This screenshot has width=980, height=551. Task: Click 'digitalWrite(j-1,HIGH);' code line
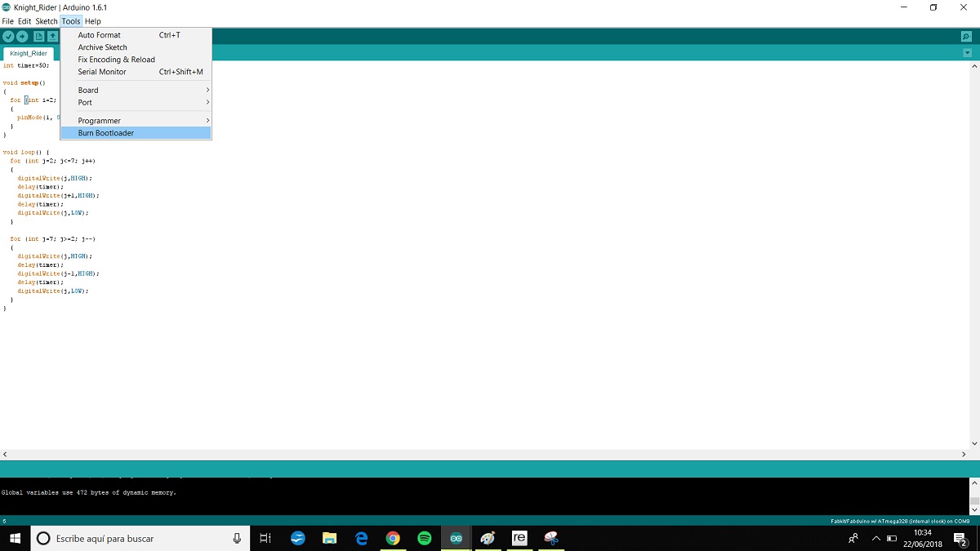(x=58, y=273)
